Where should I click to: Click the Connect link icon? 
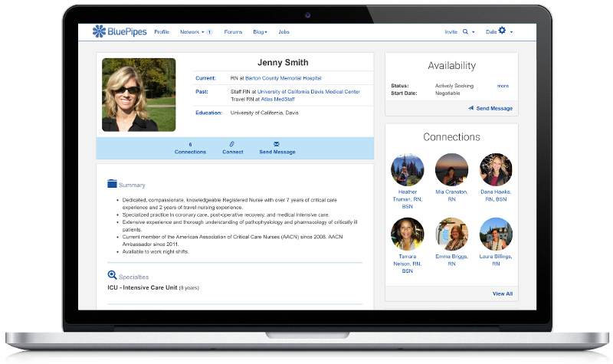pyautogui.click(x=232, y=144)
